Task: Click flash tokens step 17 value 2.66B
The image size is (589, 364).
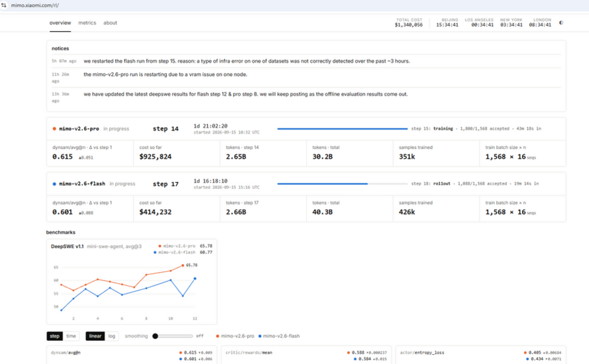Action: pos(236,212)
